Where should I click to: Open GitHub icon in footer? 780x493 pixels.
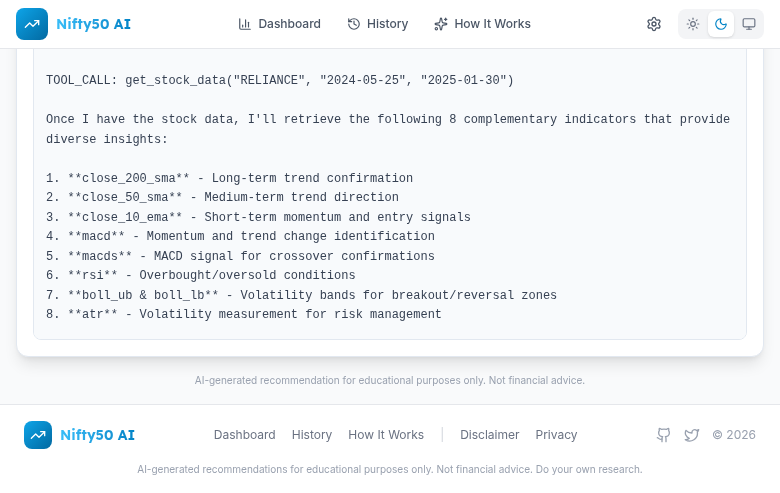(663, 435)
